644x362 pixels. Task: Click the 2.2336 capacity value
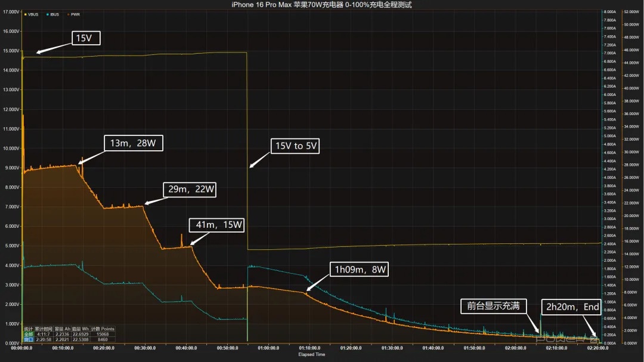pyautogui.click(x=63, y=334)
